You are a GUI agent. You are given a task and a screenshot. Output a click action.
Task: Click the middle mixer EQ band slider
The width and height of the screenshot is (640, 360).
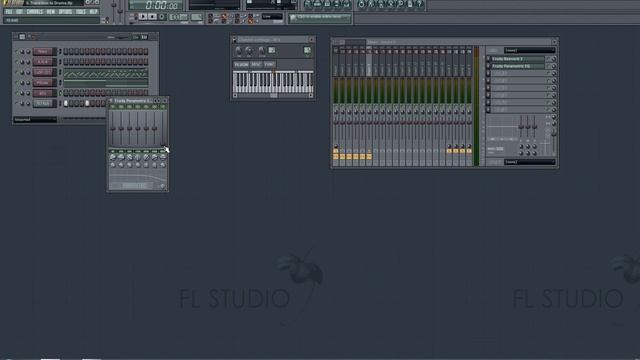(528, 126)
